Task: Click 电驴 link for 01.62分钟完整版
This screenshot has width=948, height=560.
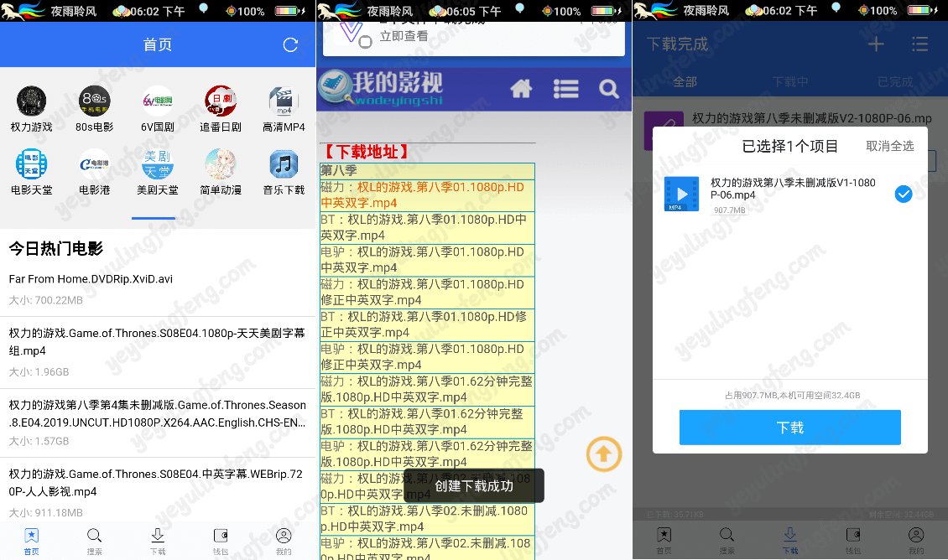Action: click(427, 454)
